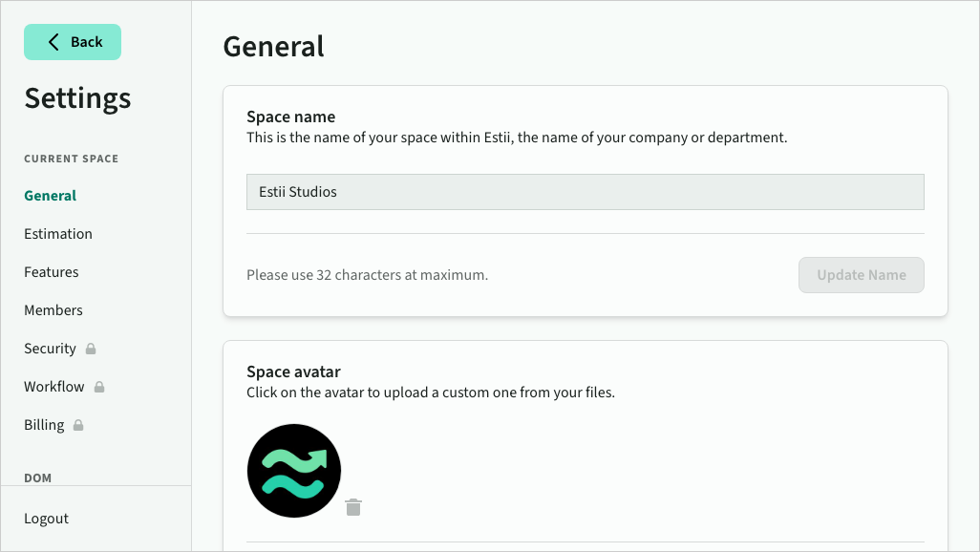The width and height of the screenshot is (980, 552).
Task: Open the Estimation settings section
Action: [58, 234]
